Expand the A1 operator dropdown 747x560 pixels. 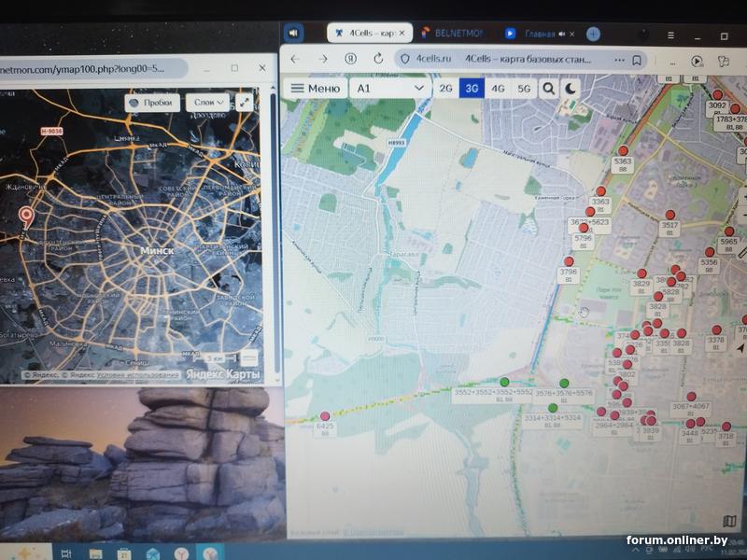[390, 88]
